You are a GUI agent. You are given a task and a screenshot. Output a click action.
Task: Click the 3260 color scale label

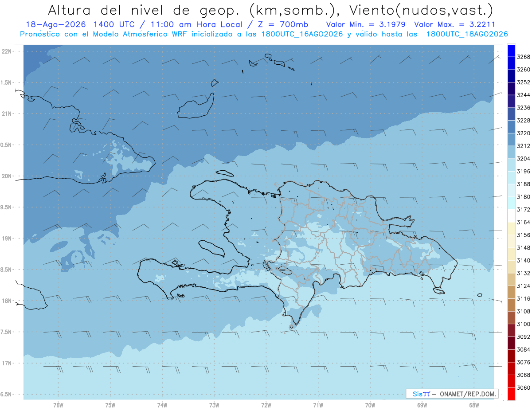[524, 70]
